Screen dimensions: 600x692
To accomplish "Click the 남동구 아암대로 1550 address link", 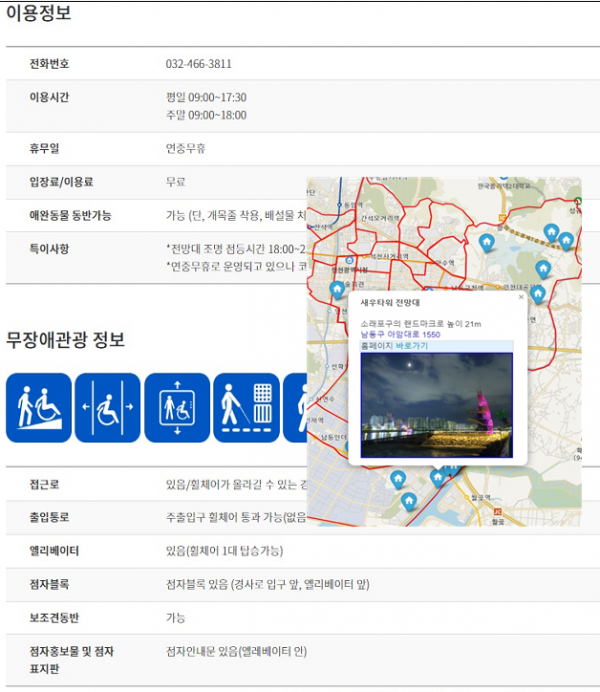I will tap(400, 334).
